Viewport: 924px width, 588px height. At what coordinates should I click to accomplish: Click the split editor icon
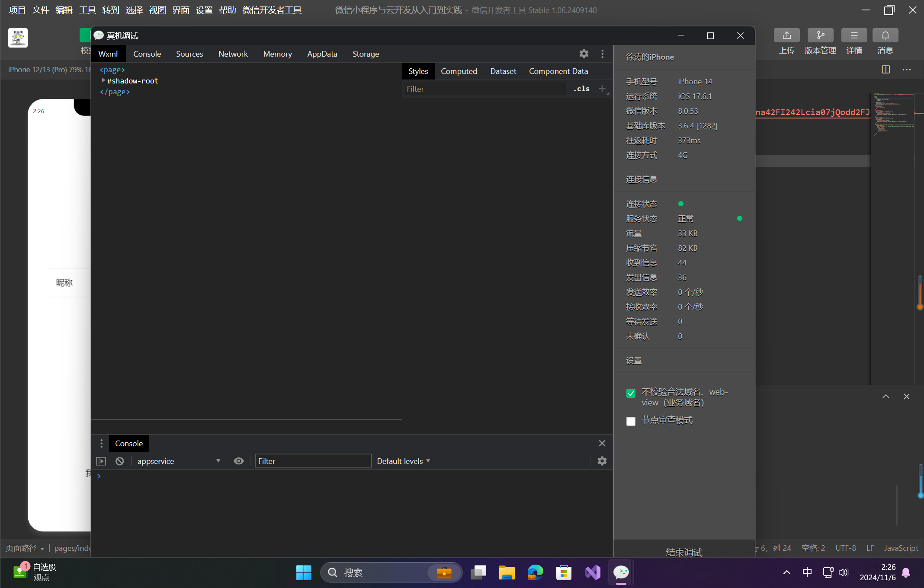click(885, 70)
